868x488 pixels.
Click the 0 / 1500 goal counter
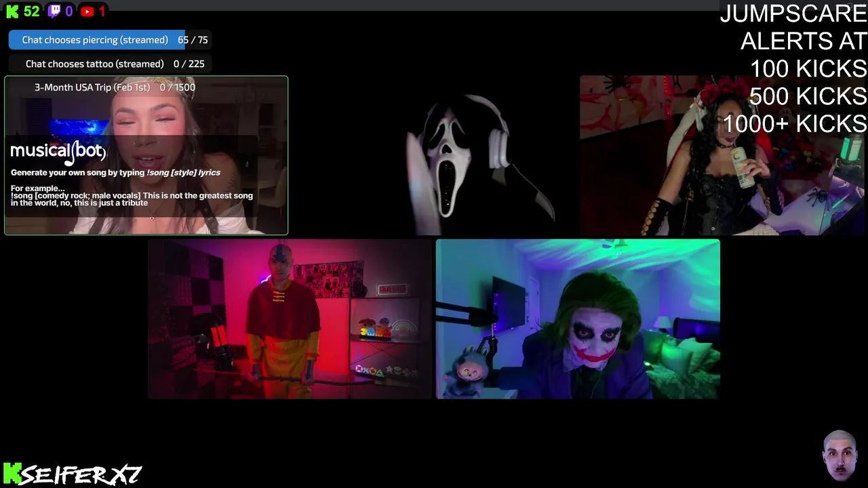pos(178,87)
